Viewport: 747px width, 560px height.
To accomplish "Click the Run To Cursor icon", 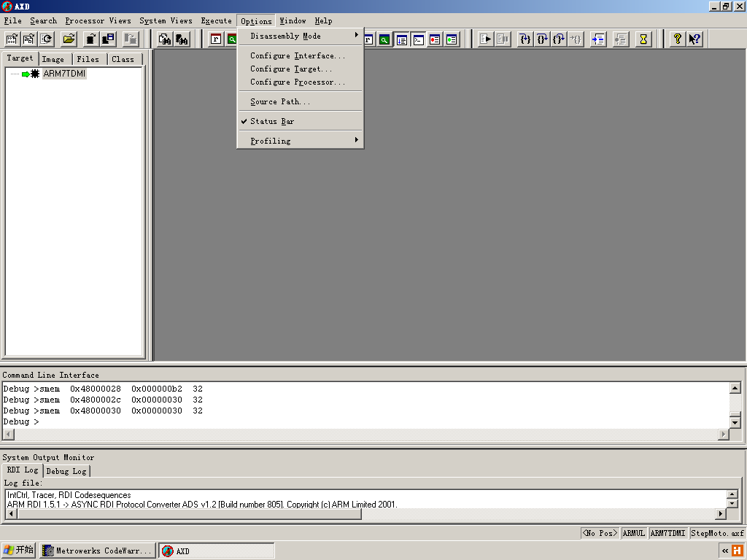I will tap(576, 39).
